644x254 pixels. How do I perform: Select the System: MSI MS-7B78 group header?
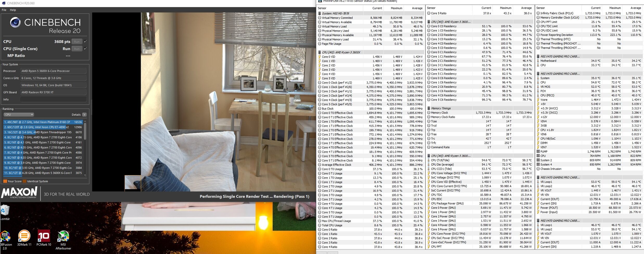[371, 13]
